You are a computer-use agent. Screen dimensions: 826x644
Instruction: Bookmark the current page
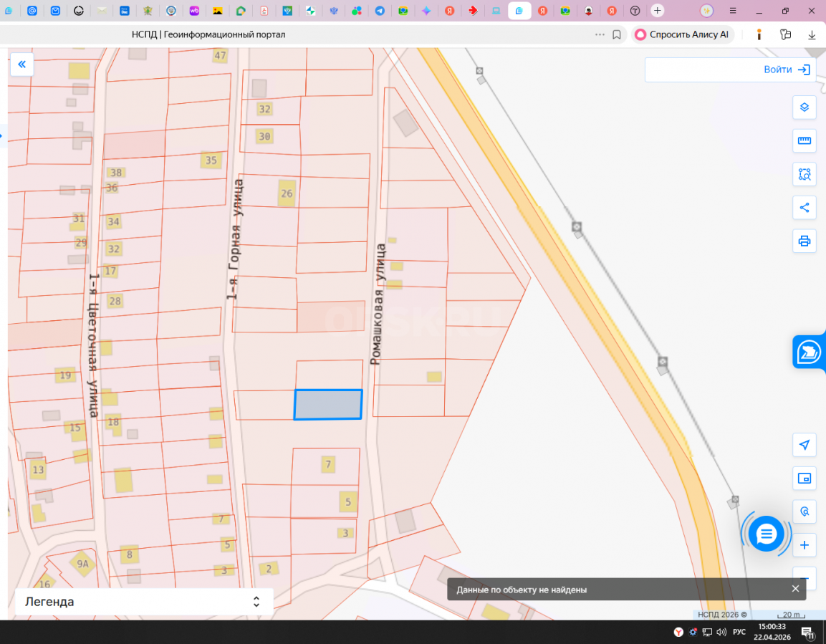(617, 34)
